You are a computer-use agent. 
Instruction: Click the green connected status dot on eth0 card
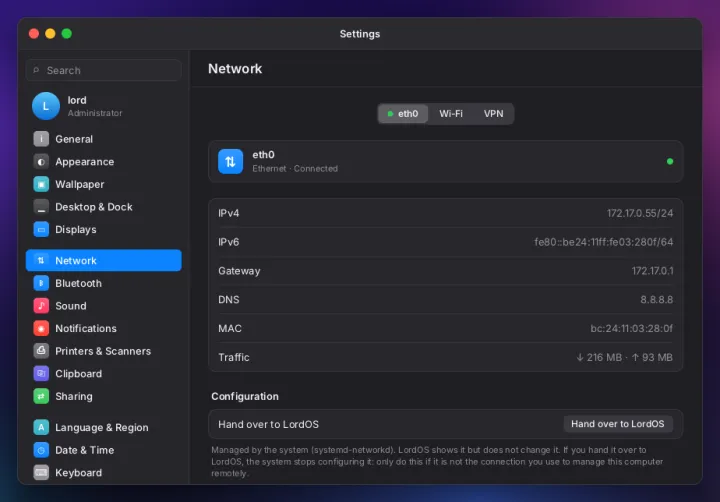click(x=670, y=162)
